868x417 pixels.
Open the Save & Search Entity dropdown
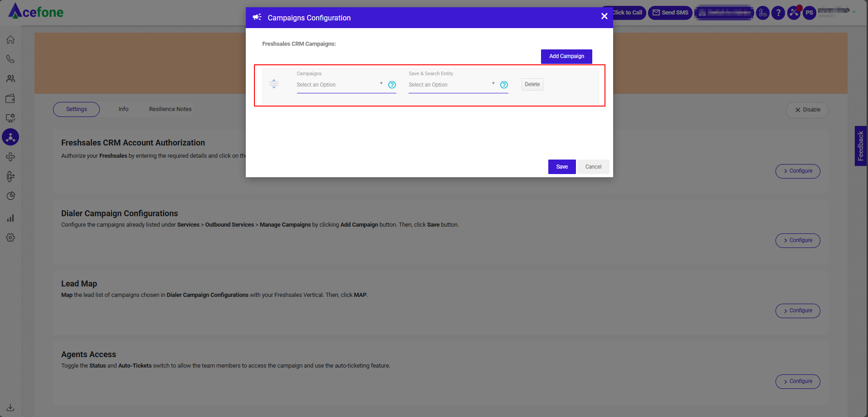[452, 85]
